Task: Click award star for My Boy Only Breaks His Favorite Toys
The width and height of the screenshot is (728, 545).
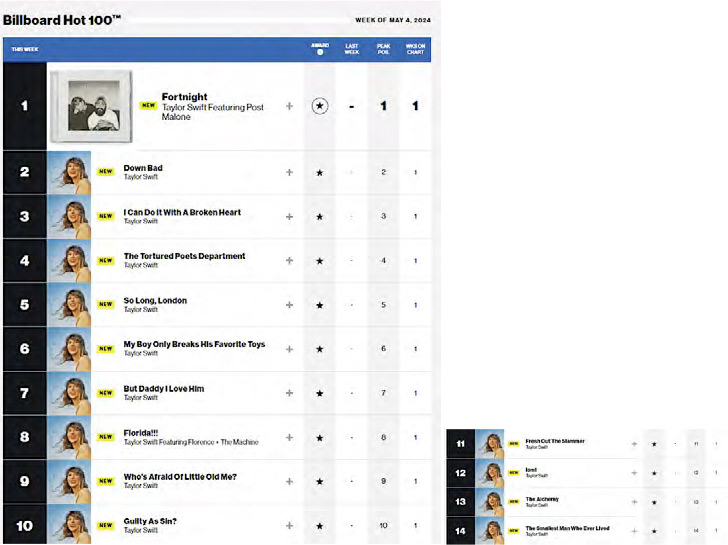Action: click(x=319, y=349)
